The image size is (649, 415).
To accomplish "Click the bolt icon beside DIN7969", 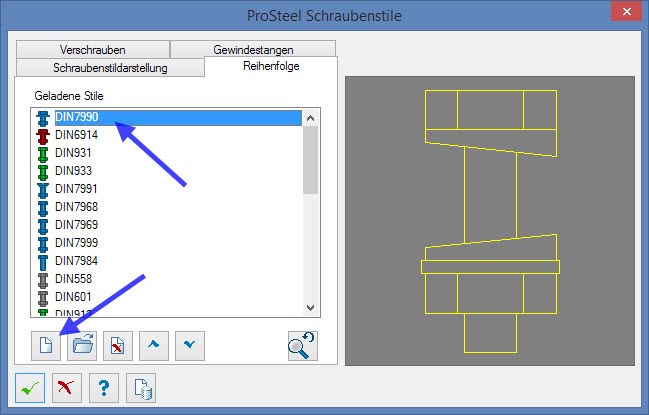I will pyautogui.click(x=43, y=226).
